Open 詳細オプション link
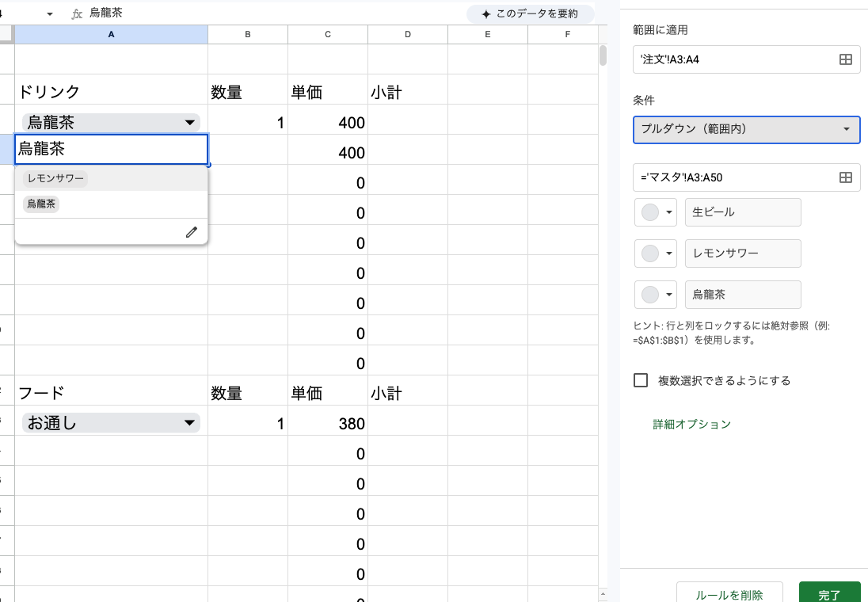 point(691,425)
